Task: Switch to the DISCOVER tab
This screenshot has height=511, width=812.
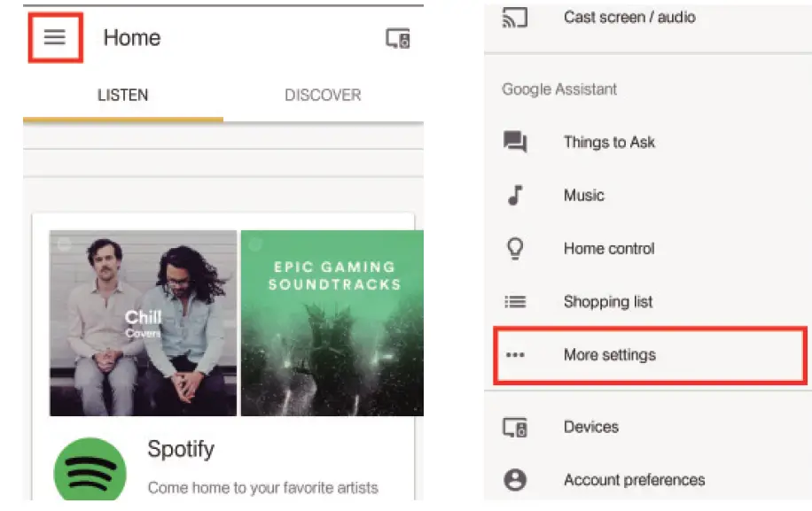Action: (323, 96)
